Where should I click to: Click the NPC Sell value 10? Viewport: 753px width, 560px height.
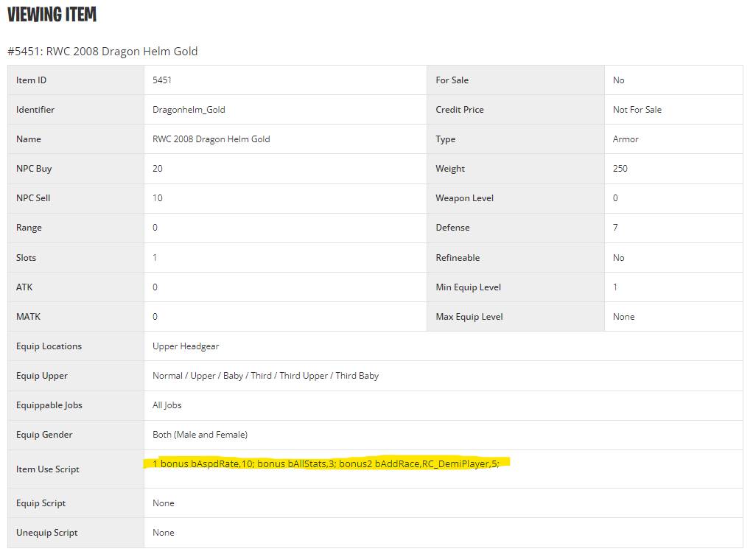coord(158,198)
